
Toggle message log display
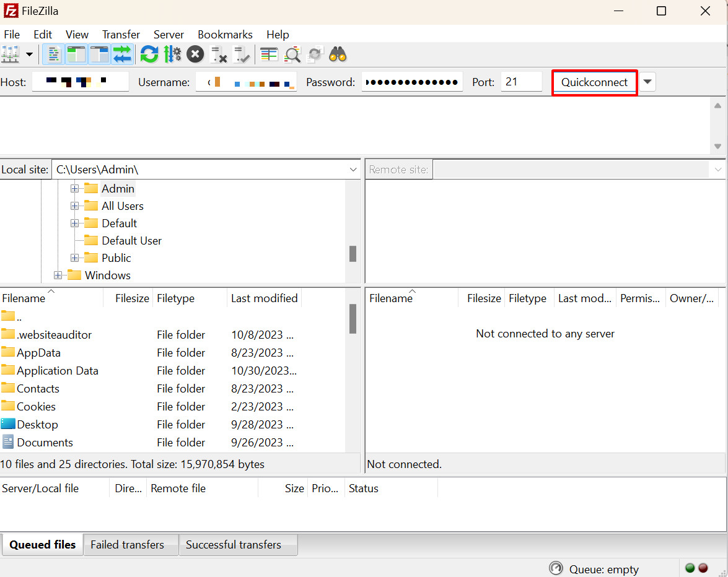coord(53,54)
